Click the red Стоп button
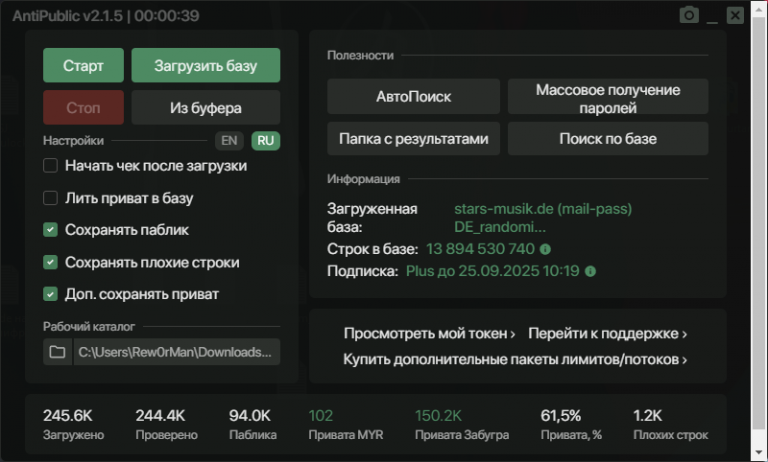Viewport: 768px width, 462px height. pos(83,107)
